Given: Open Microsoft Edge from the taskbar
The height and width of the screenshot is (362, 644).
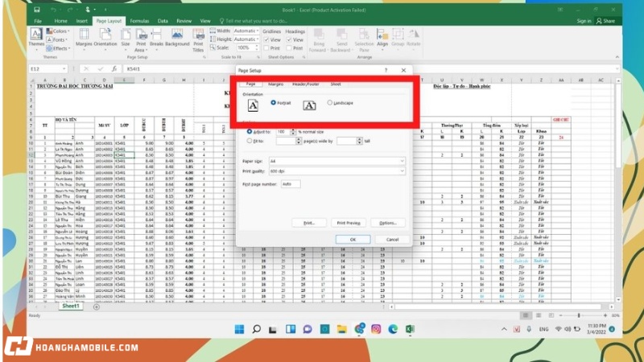Looking at the screenshot, I should click(393, 329).
